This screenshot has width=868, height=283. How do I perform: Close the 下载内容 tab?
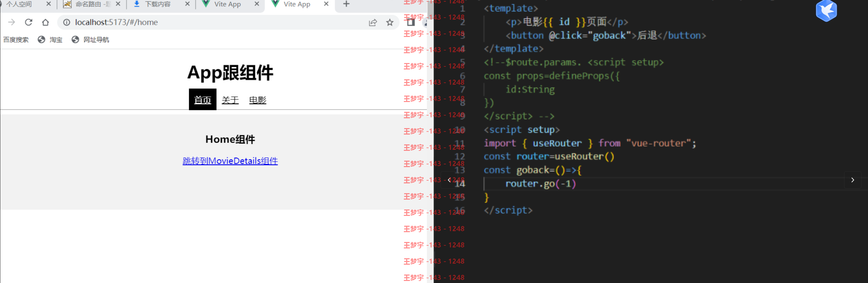pos(187,4)
